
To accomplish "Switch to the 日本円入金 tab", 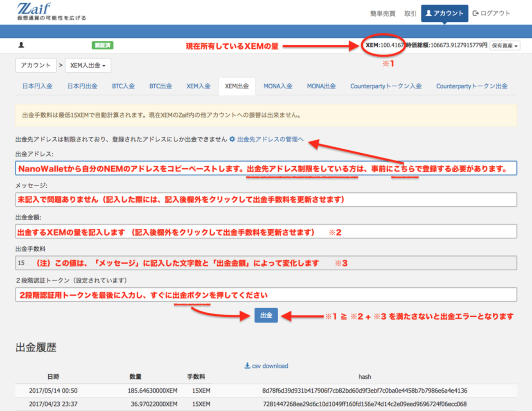I will pos(37,86).
